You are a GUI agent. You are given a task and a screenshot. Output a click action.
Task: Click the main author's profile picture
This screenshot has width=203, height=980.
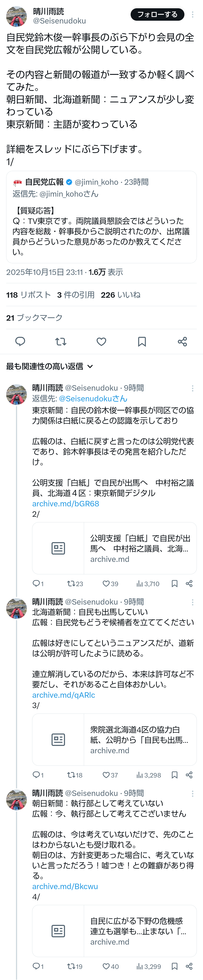pos(17,17)
